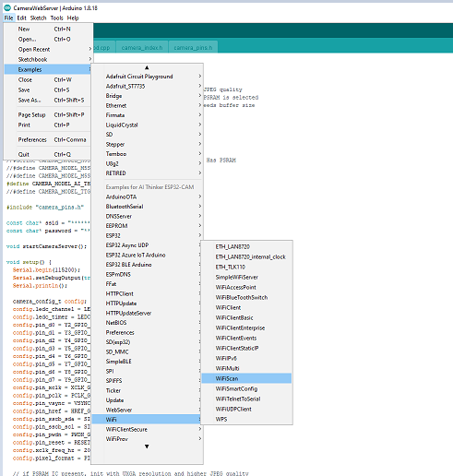The height and width of the screenshot is (476, 453).
Task: Open the EEPROM examples submenu
Action: pos(148,226)
